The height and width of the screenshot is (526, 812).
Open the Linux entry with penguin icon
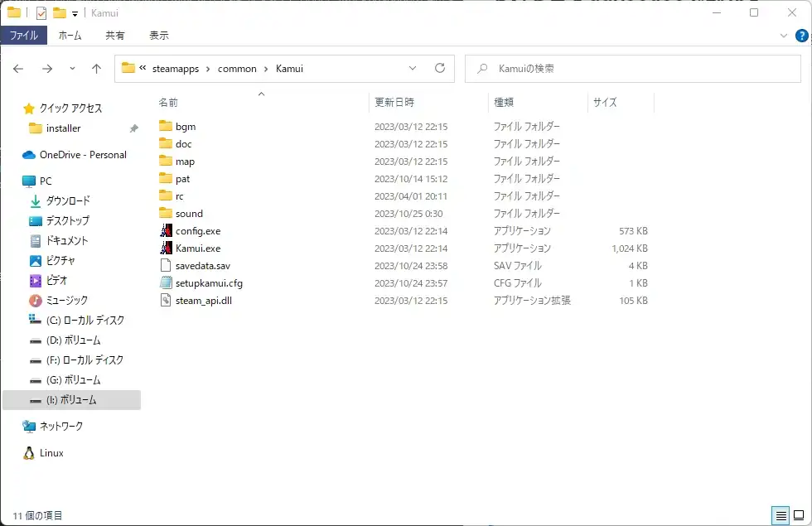click(51, 453)
